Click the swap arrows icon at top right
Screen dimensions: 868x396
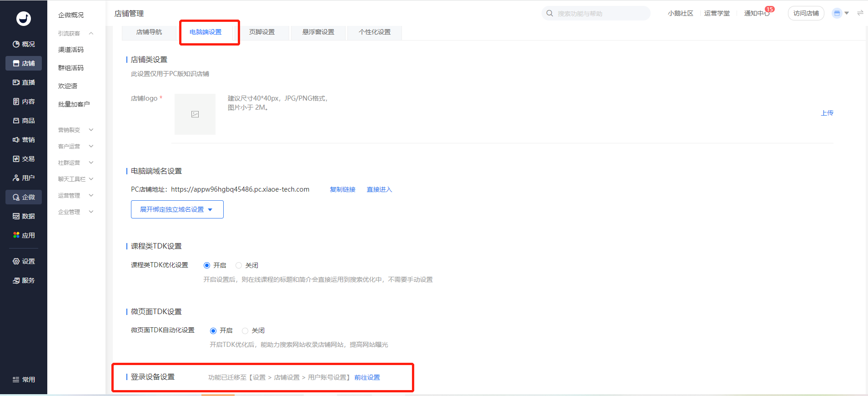coord(860,13)
